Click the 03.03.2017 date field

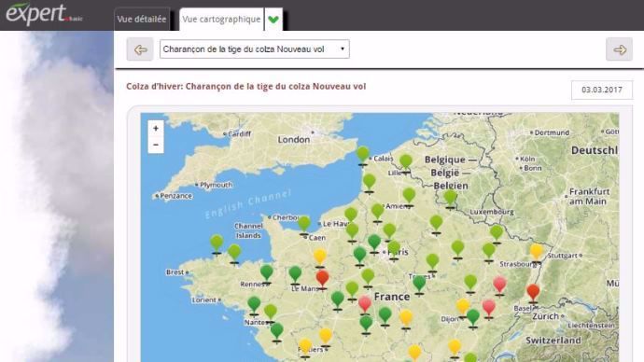(602, 90)
